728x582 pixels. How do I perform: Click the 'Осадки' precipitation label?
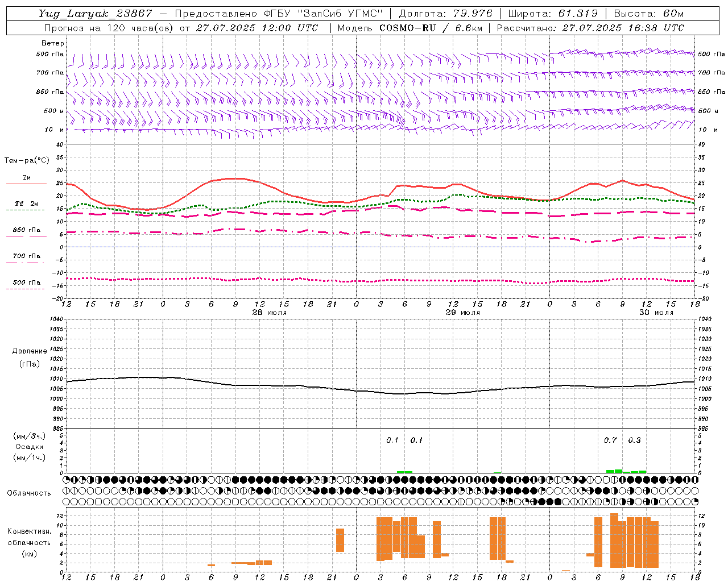30,447
